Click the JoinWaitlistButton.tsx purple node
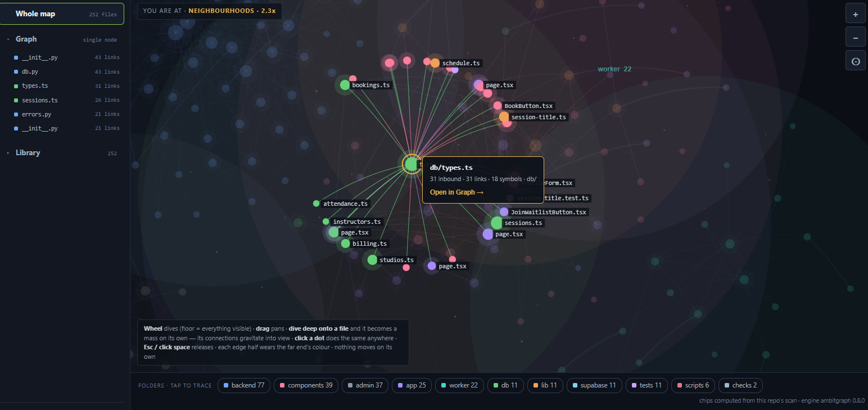 504,212
